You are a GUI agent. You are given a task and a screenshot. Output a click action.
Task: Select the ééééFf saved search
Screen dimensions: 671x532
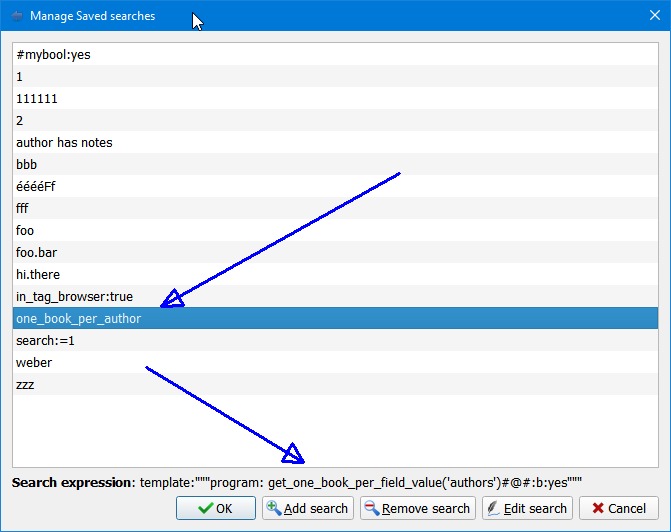tap(335, 186)
